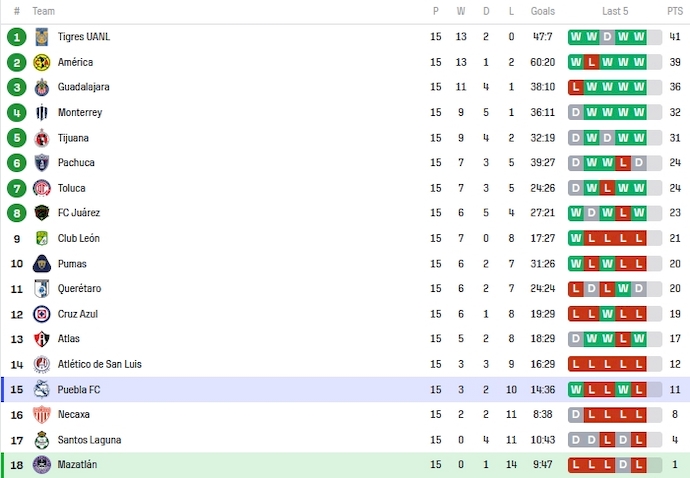Sort table by PTS column header
Image resolution: width=690 pixels, height=478 pixels.
pos(675,11)
